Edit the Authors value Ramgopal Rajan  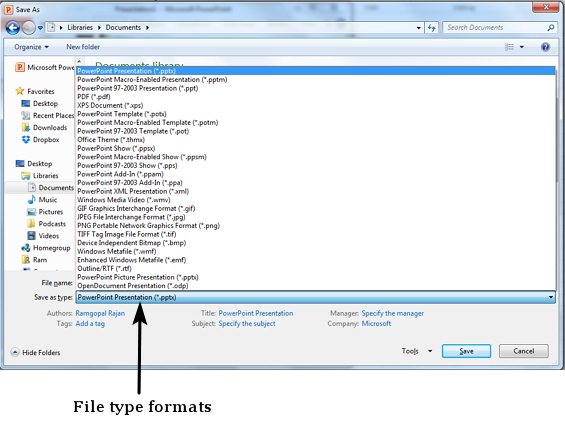[100, 313]
